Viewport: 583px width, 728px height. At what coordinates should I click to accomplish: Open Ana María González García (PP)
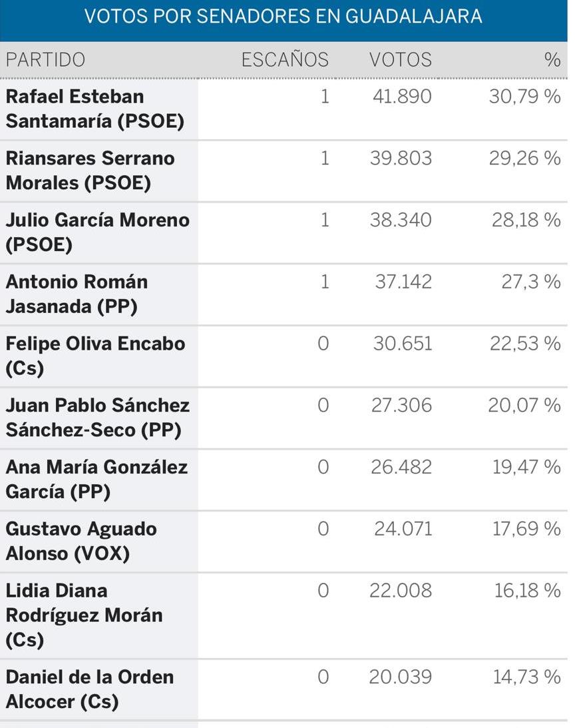coord(97,479)
